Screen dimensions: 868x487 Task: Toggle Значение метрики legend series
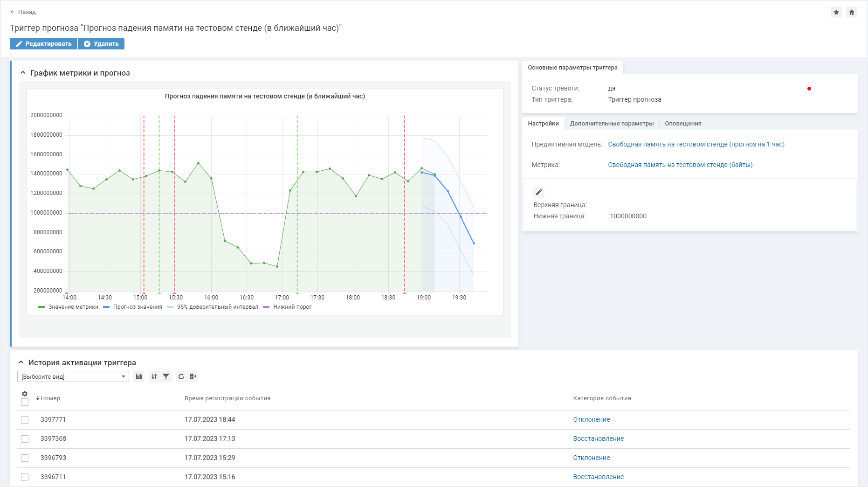coord(68,307)
